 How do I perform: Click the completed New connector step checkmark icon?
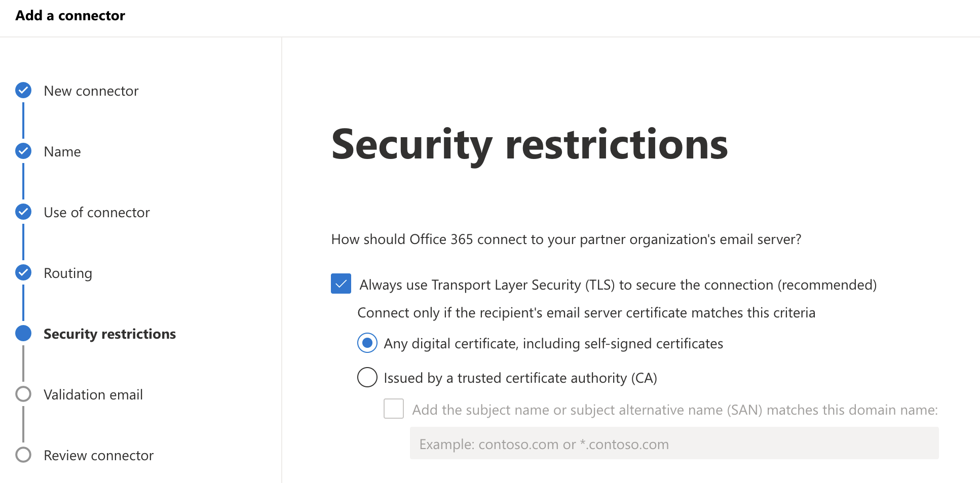tap(23, 91)
